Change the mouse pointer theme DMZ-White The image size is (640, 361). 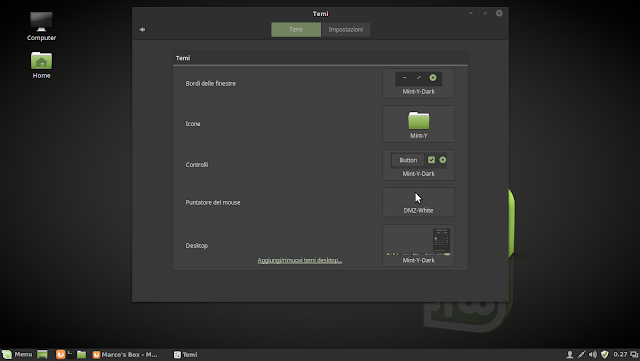tap(418, 203)
